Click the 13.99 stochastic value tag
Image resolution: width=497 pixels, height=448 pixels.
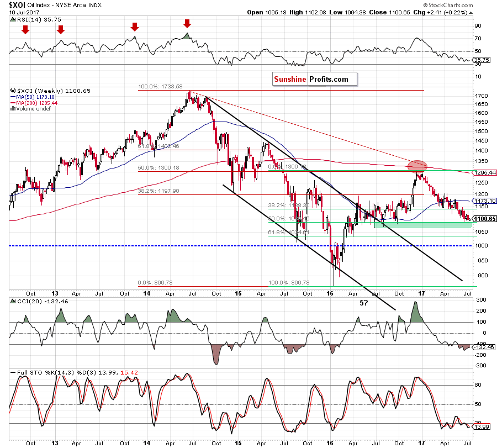[x=482, y=427]
